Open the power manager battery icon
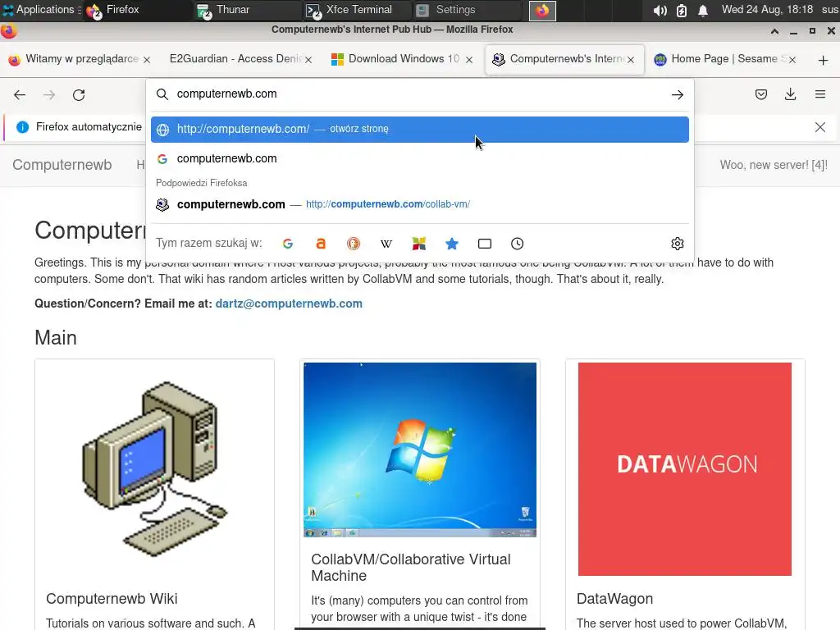Viewport: 840px width, 630px height. (682, 10)
